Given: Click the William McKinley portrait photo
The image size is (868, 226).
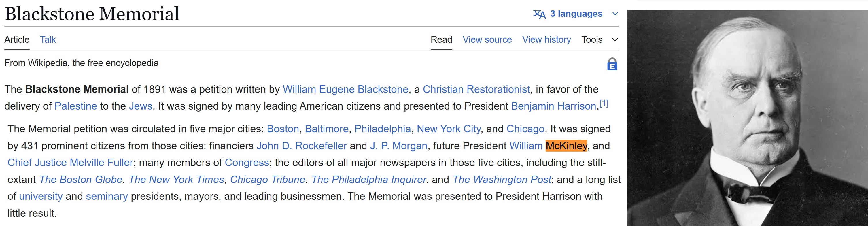Looking at the screenshot, I should pos(747,118).
